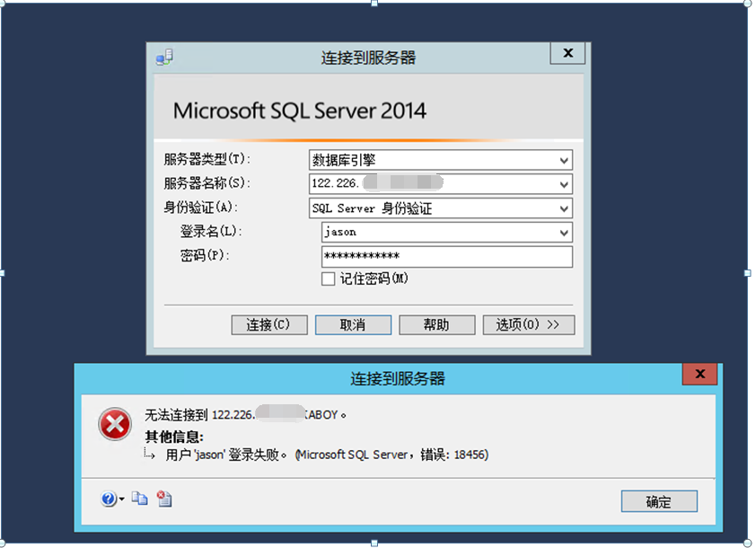The width and height of the screenshot is (756, 548).
Task: Click the server connection icon in title bar
Action: (164, 57)
